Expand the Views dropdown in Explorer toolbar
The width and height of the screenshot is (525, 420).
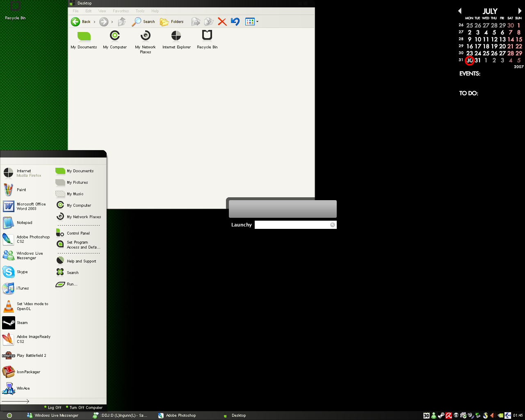point(257,22)
